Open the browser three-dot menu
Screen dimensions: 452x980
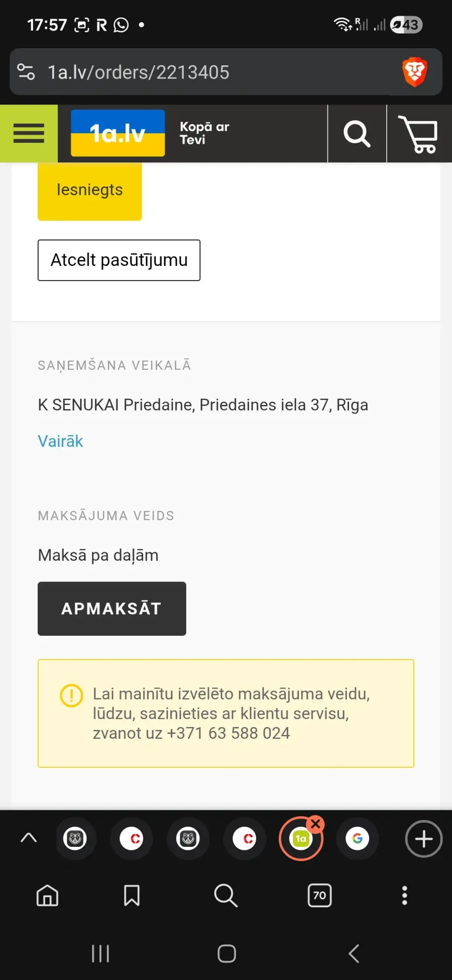pyautogui.click(x=404, y=895)
